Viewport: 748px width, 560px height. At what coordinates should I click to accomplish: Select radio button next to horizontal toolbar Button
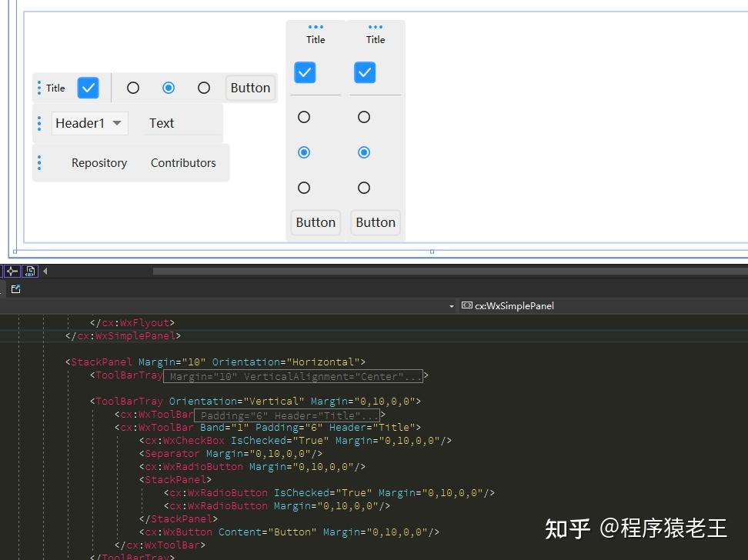tap(204, 88)
